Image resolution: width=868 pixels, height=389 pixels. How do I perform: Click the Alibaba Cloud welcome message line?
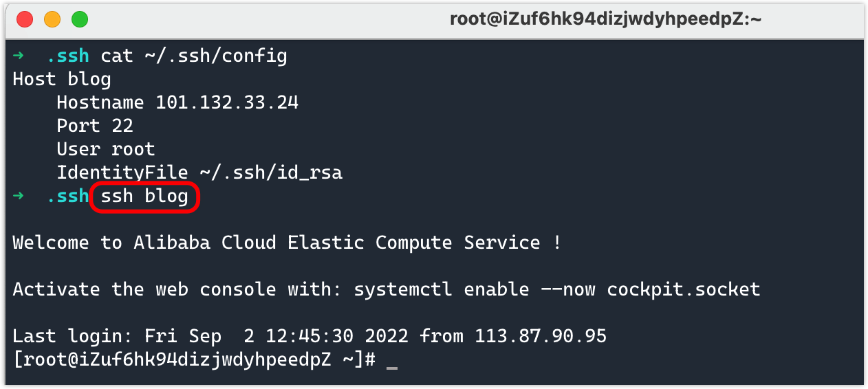point(286,243)
